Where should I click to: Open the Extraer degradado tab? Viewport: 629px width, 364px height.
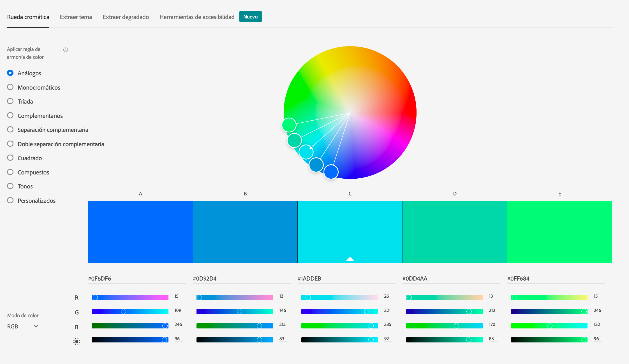click(x=126, y=17)
